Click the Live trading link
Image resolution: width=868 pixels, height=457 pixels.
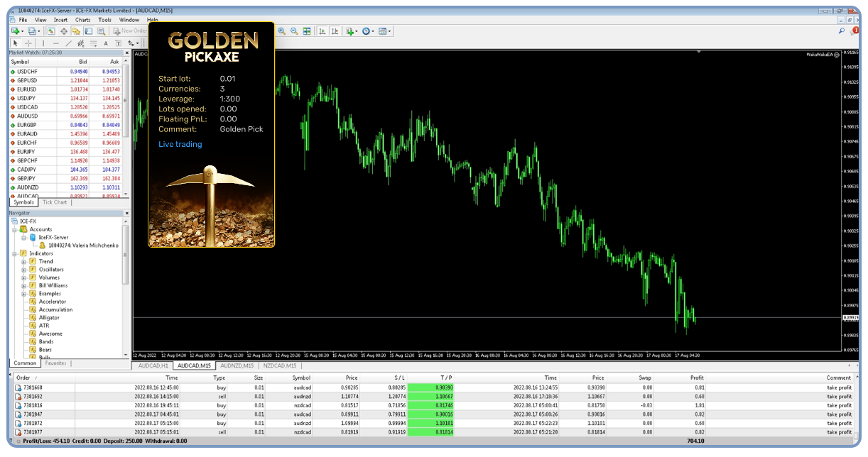click(180, 144)
